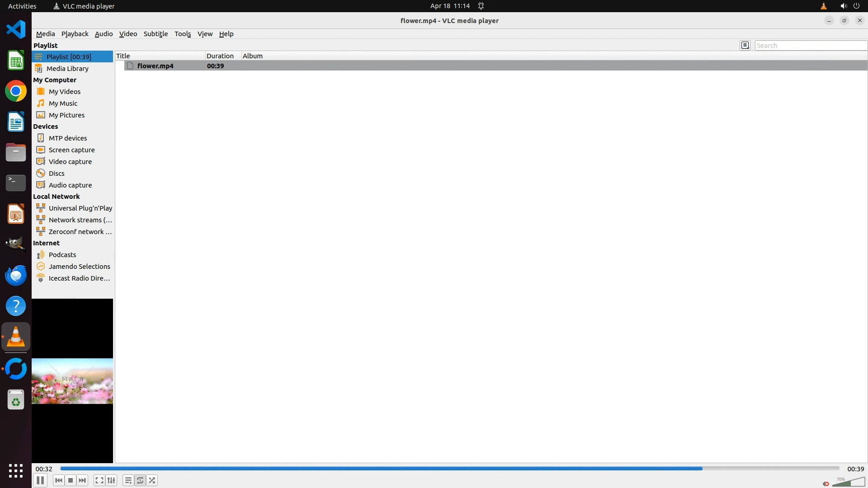
Task: Open Screen capture device
Action: (71, 150)
